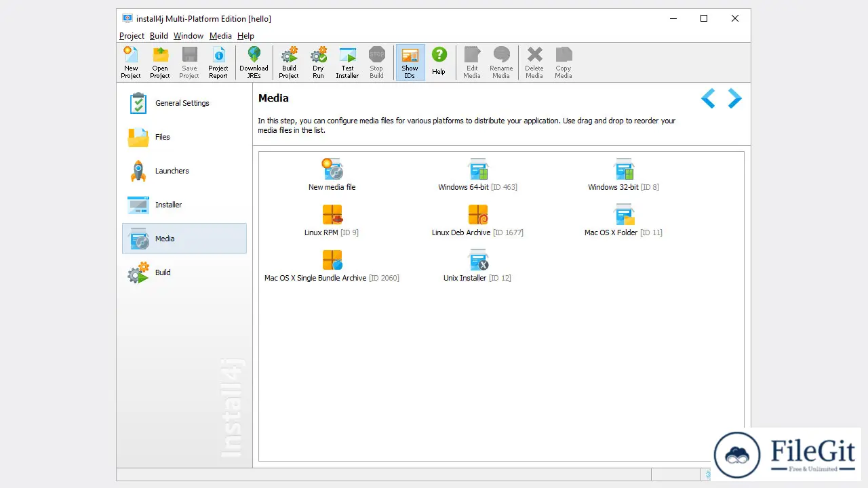Click the New Project toolbar icon
868x488 pixels.
[131, 62]
